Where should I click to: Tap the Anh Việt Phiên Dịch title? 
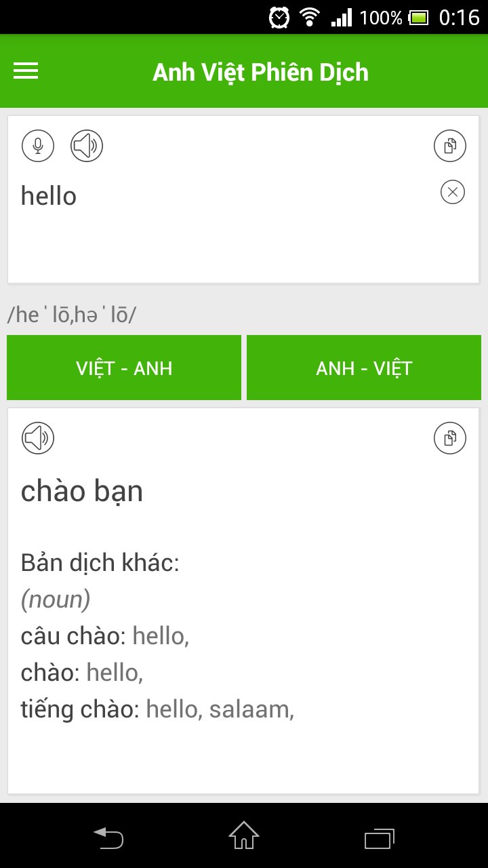(x=260, y=72)
